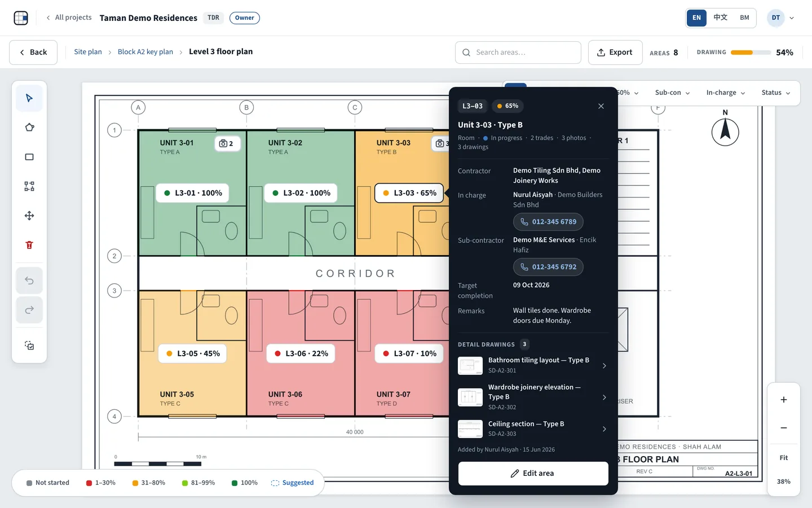Activate the node edit tool
Image resolution: width=812 pixels, height=508 pixels.
(x=29, y=186)
